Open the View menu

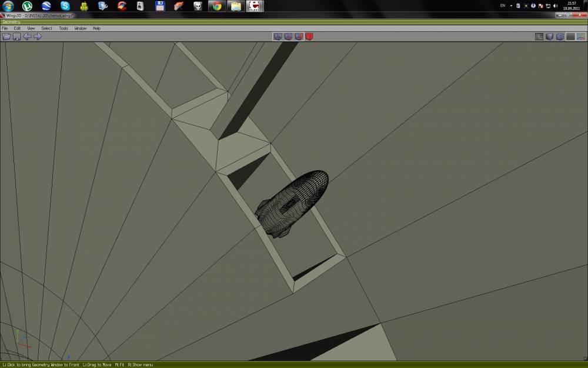[31, 28]
